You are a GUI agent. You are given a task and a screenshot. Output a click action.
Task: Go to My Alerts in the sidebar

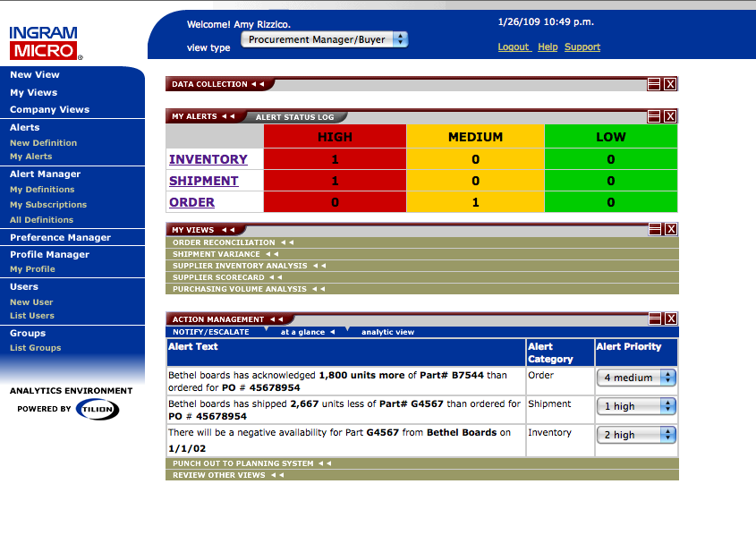pyautogui.click(x=30, y=157)
